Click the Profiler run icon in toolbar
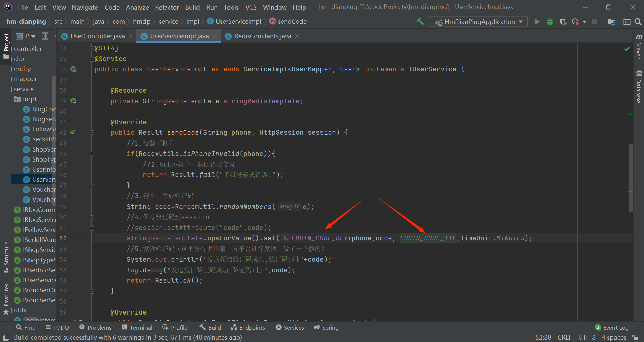This screenshot has width=644, height=342. (575, 22)
